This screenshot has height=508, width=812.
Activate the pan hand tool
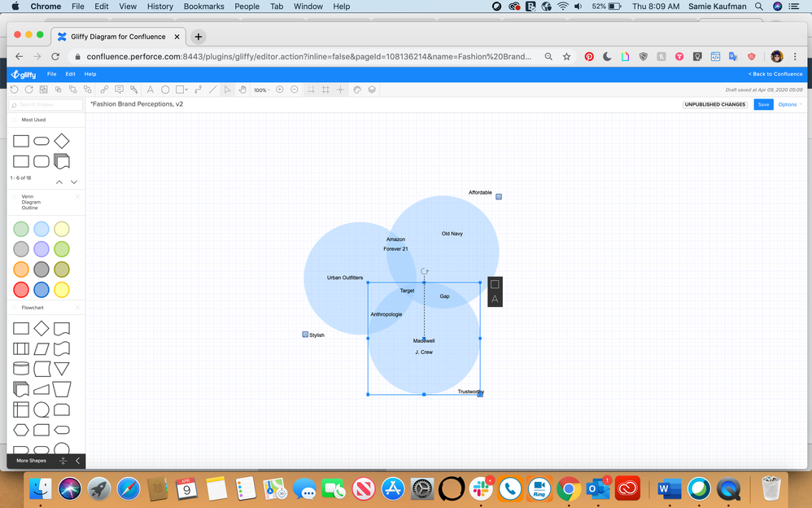pyautogui.click(x=242, y=90)
